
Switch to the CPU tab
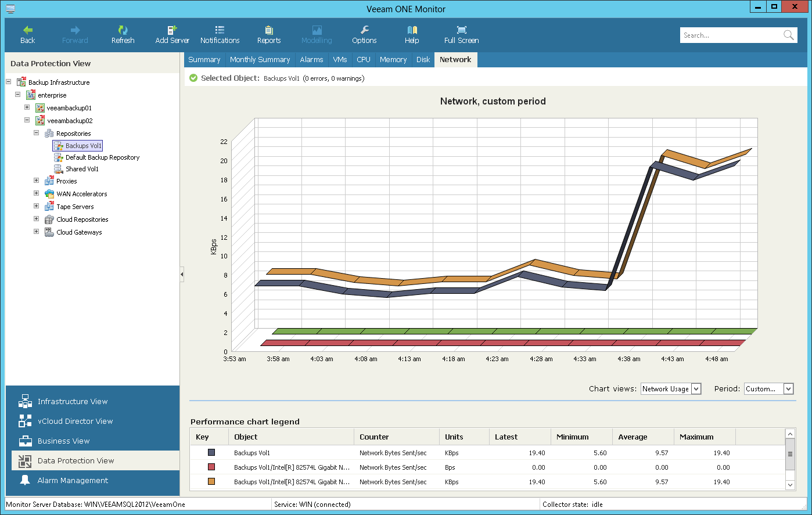[x=363, y=59]
